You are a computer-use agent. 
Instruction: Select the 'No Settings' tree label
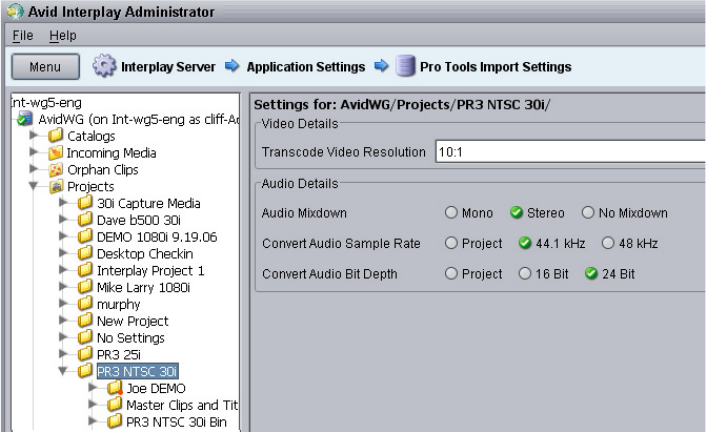[x=131, y=338]
